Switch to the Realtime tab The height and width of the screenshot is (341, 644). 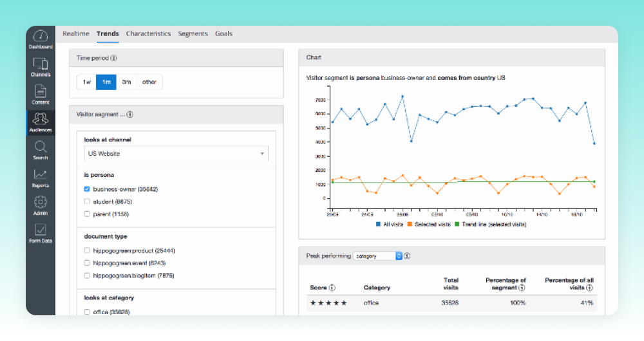[75, 33]
